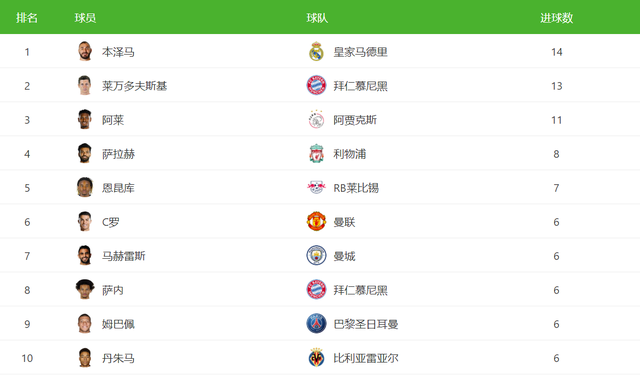Image resolution: width=640 pixels, height=376 pixels.
Task: Click the Paris Saint-Germain logo
Action: click(x=316, y=324)
